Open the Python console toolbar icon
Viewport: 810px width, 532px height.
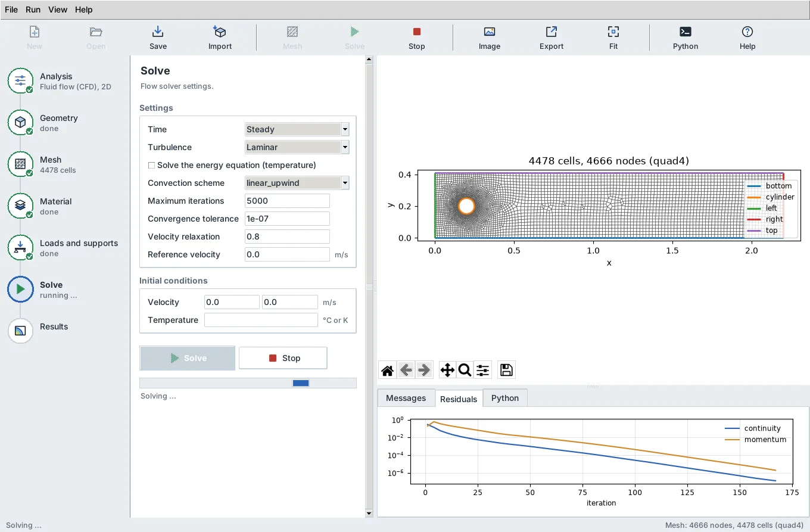[x=686, y=38]
